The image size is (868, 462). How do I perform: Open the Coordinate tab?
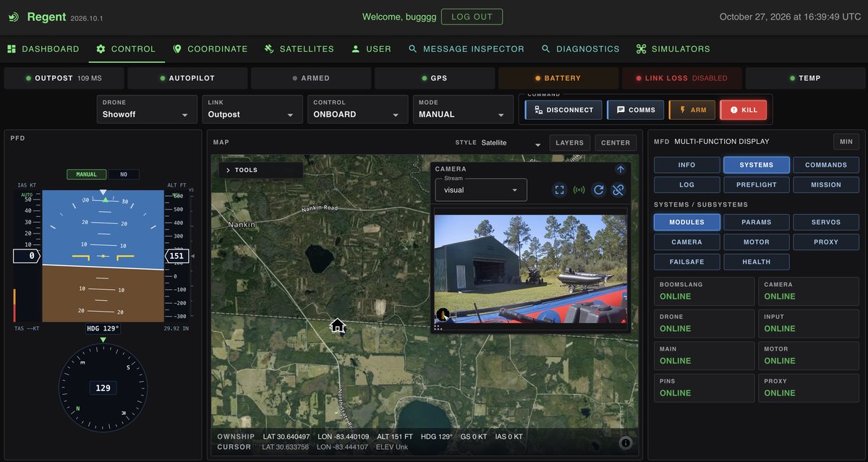point(210,49)
